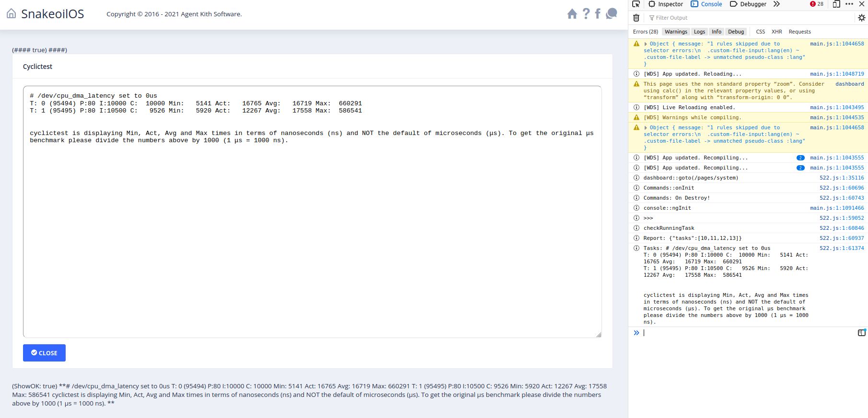
Task: Toggle the Warnings filter
Action: (x=676, y=32)
